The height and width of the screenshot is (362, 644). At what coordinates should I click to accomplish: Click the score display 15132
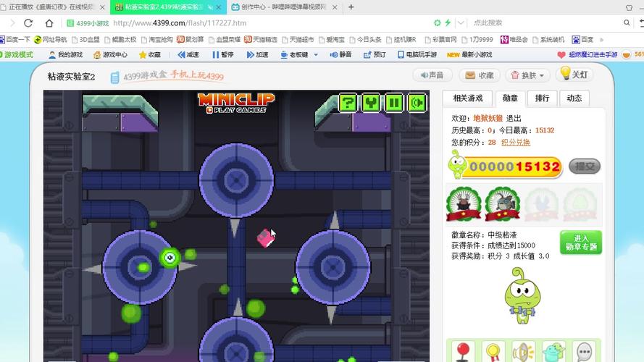pos(514,167)
